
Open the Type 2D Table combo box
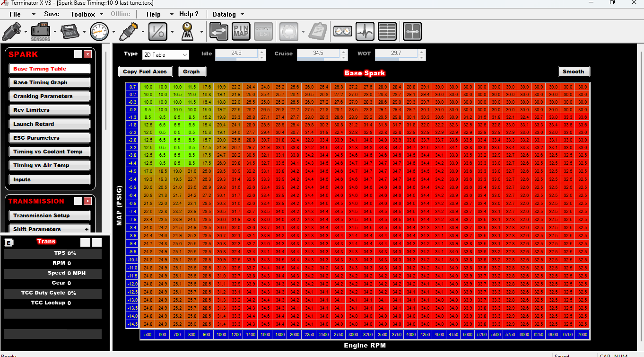[165, 54]
